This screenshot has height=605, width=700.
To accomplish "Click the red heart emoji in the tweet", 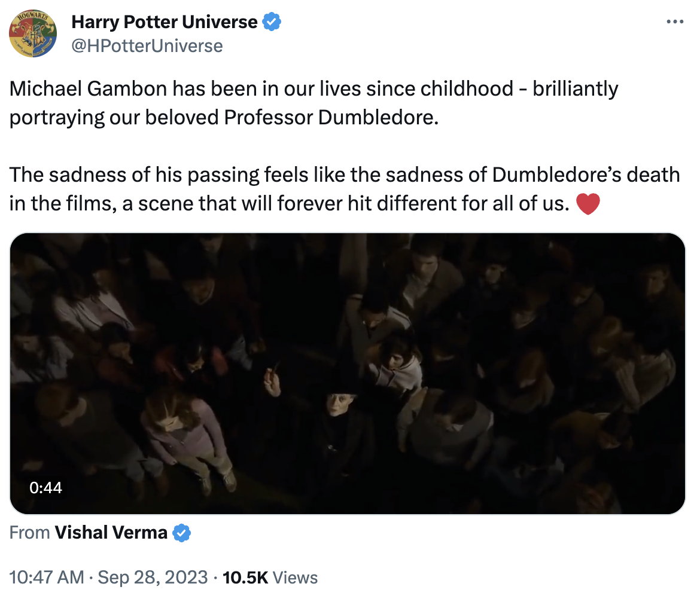I will [588, 203].
